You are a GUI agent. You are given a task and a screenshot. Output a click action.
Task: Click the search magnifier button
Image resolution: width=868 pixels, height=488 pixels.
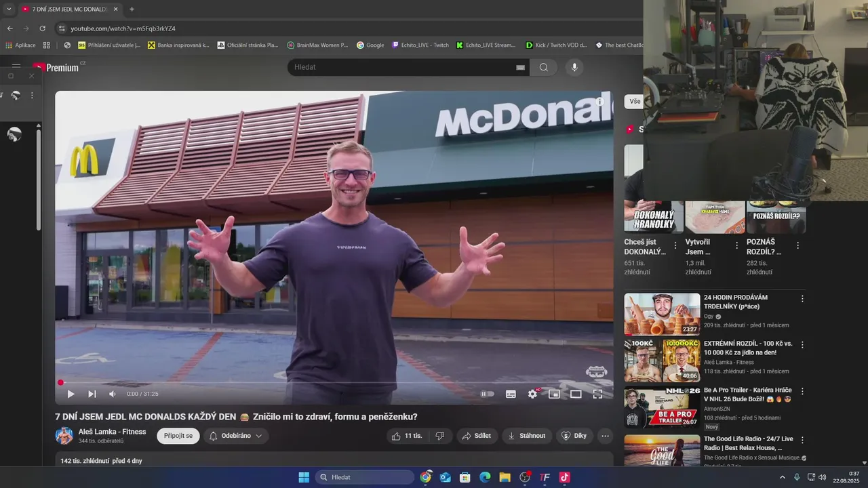543,67
